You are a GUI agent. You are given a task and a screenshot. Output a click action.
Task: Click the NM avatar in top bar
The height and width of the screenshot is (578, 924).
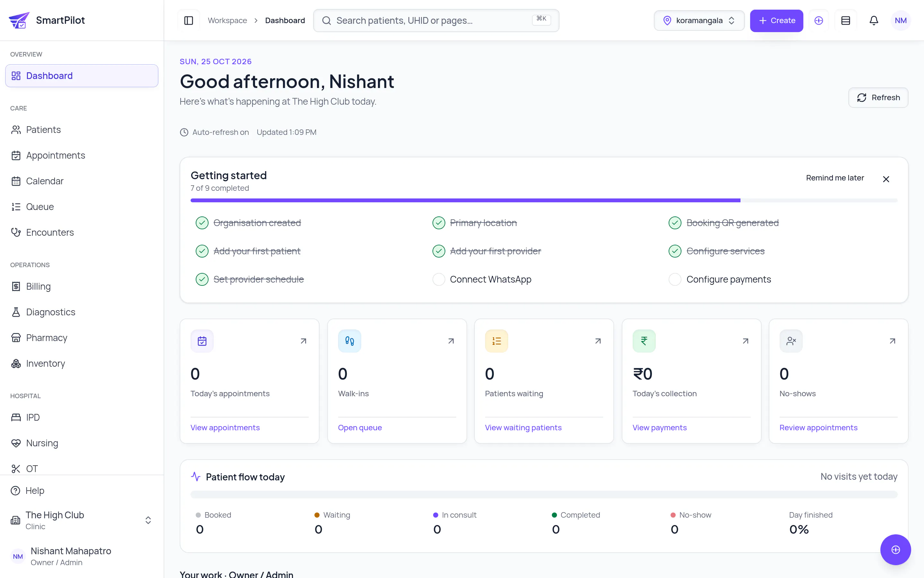[x=901, y=20]
